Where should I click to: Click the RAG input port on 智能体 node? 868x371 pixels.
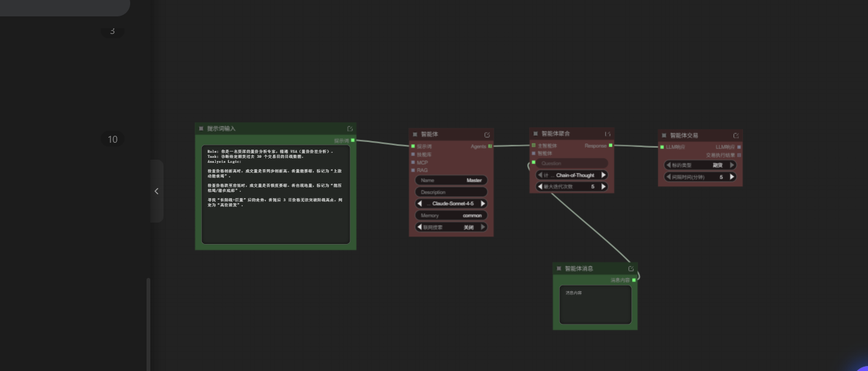tap(413, 170)
